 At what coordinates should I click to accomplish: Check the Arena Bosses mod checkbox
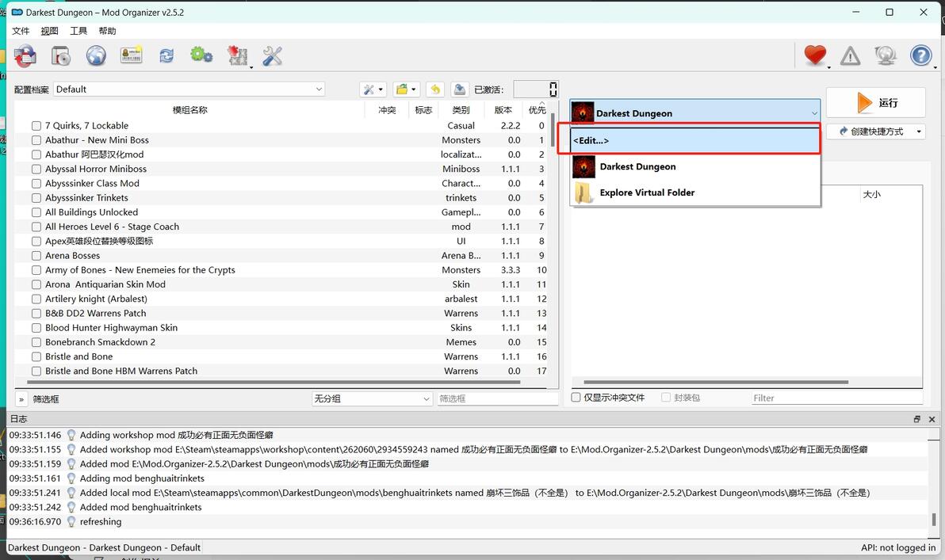pyautogui.click(x=36, y=256)
